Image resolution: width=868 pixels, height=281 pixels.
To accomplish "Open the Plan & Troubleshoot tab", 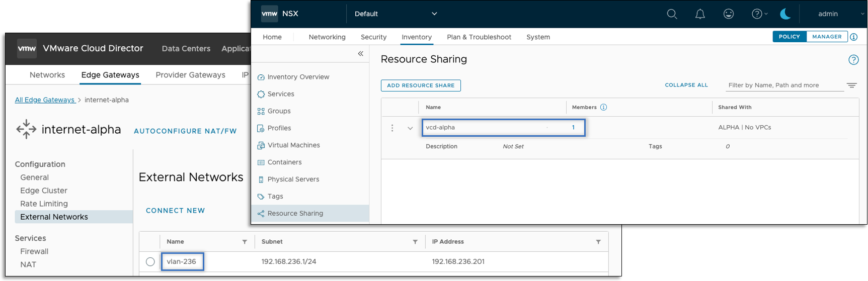I will click(x=479, y=37).
